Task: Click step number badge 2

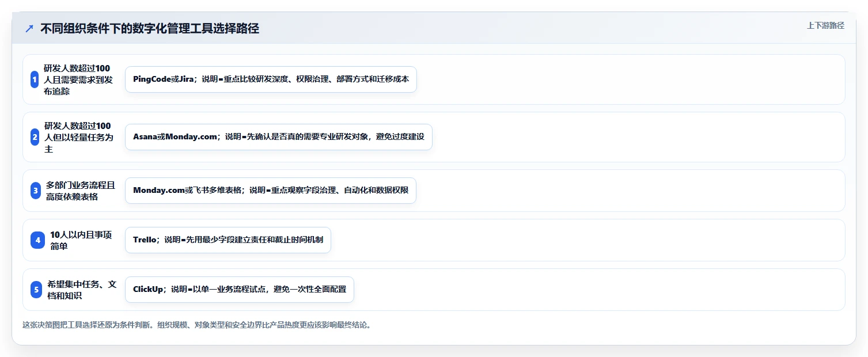Action: click(x=35, y=137)
